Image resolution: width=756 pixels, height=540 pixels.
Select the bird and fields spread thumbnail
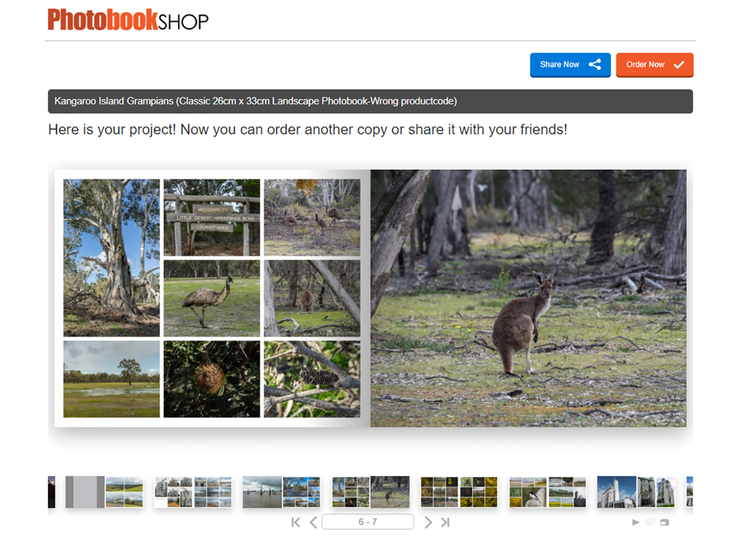[547, 492]
